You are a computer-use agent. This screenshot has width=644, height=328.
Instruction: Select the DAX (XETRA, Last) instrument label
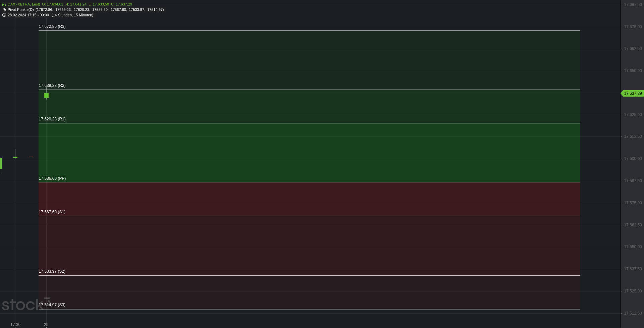[24, 4]
